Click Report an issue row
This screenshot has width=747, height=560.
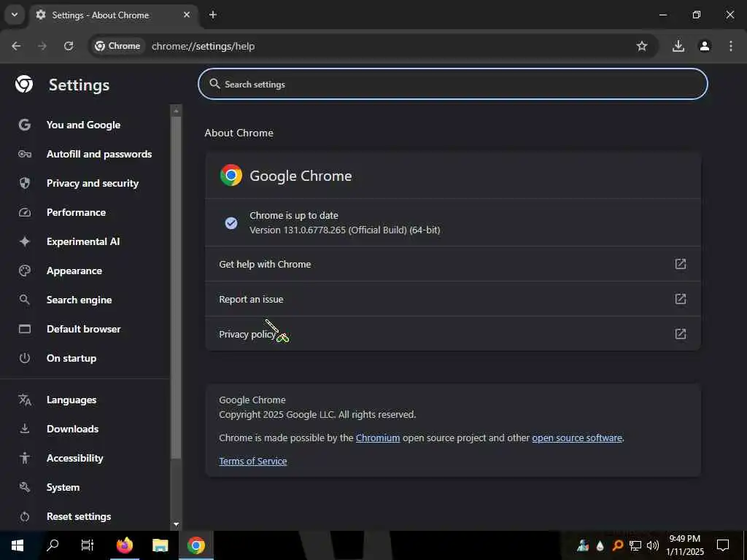click(452, 299)
